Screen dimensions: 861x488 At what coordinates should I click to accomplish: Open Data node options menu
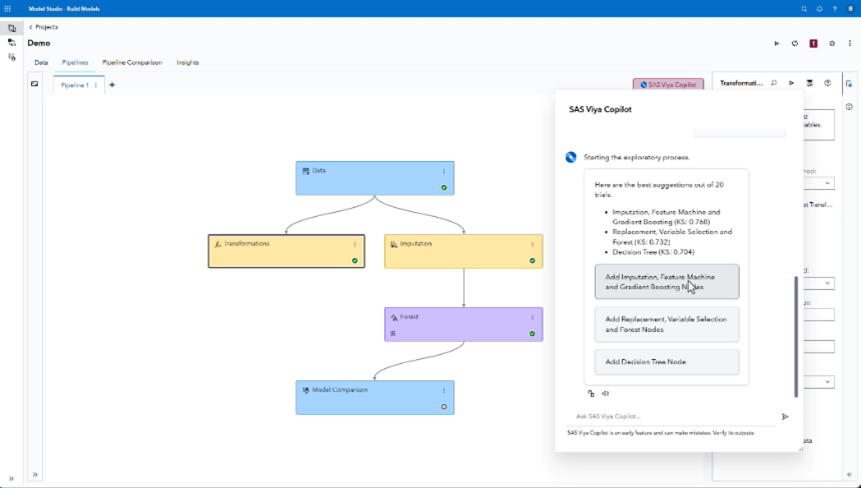(444, 171)
